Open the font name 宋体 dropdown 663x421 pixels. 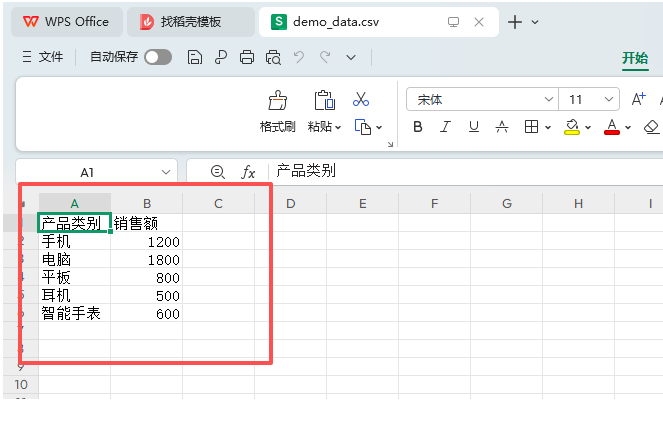(x=548, y=99)
